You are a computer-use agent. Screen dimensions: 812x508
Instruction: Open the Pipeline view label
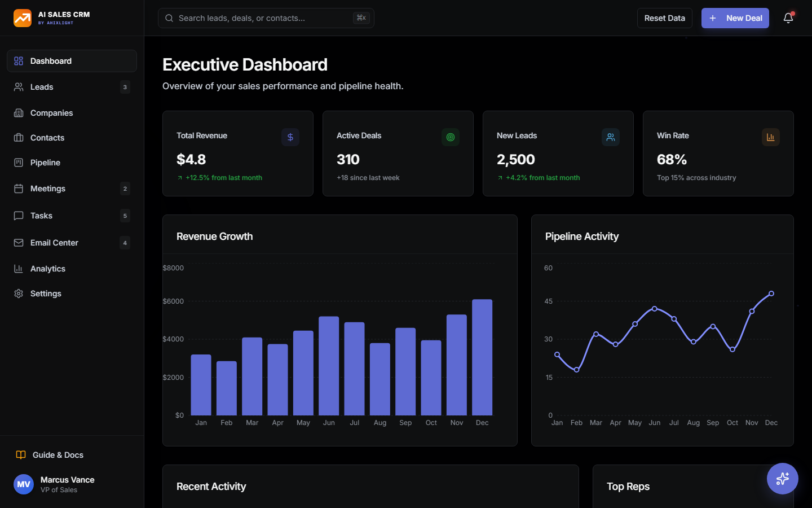[x=45, y=163]
